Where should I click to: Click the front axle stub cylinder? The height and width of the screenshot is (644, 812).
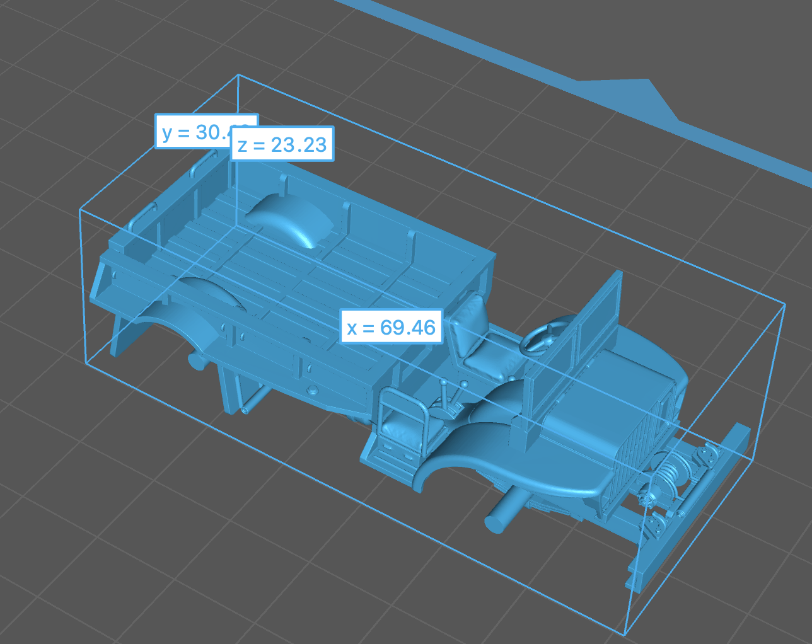click(x=502, y=515)
